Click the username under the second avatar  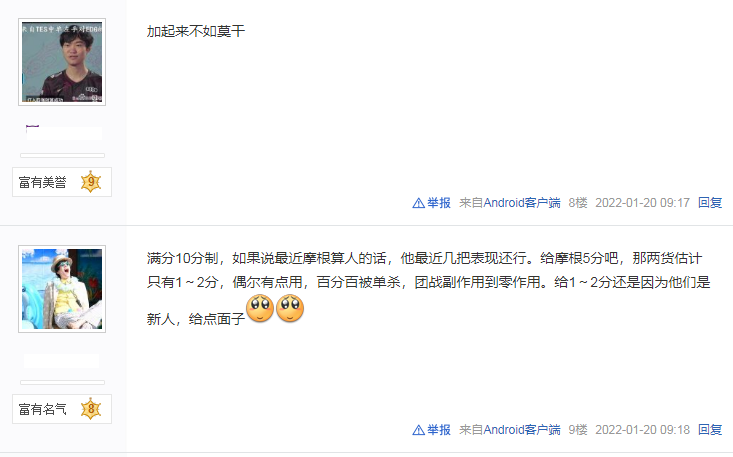click(61, 361)
